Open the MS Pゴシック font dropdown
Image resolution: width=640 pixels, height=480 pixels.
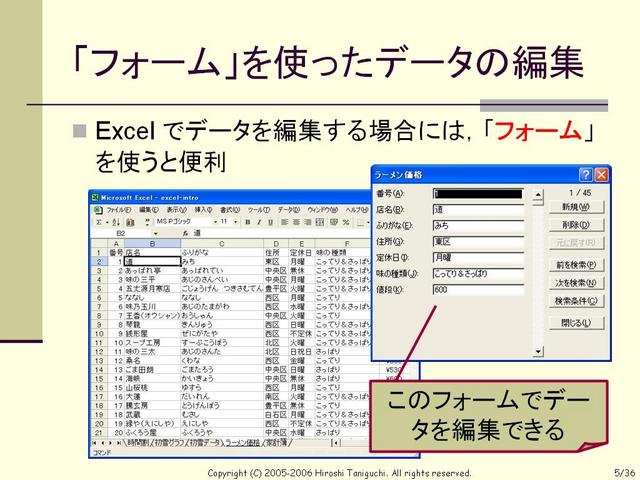click(216, 222)
